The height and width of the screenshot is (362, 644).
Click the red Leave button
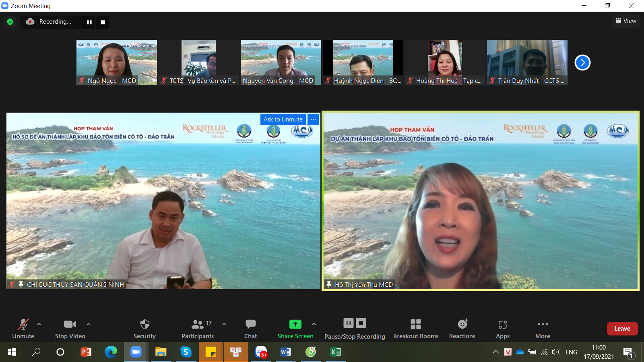click(x=622, y=329)
